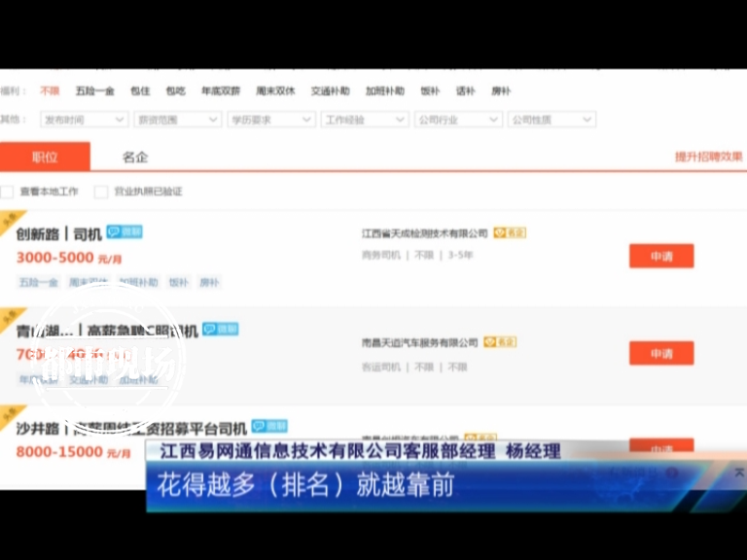
Task: Open the 学历要求 dropdown
Action: coord(271,120)
